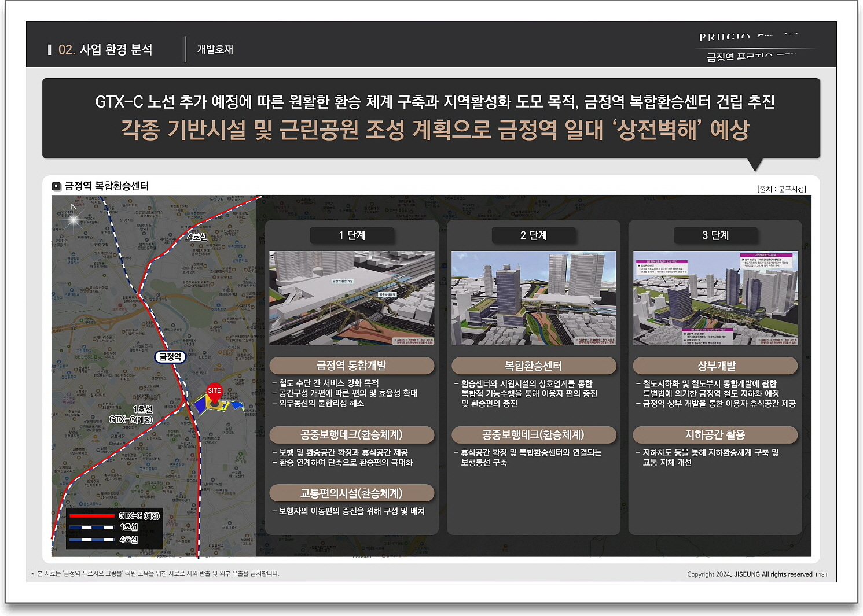
Task: Click the Copyright 2024. JISEUNG footer
Action: (x=750, y=574)
